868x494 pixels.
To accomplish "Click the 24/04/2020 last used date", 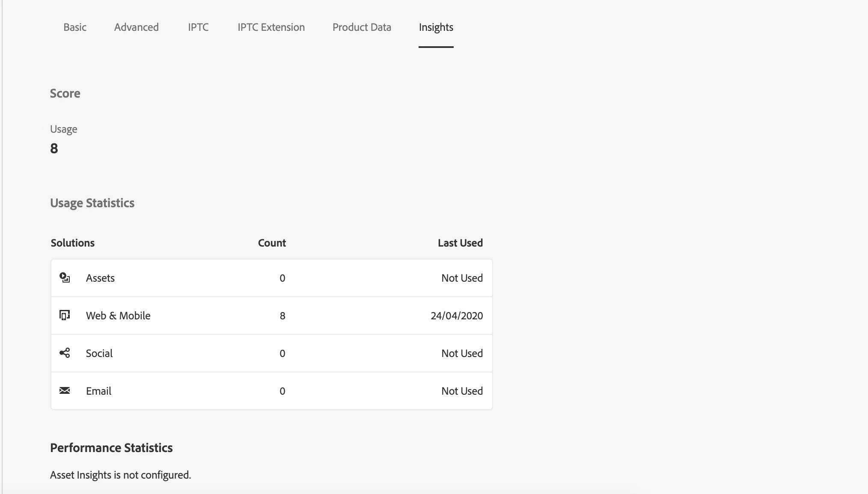I will click(456, 316).
